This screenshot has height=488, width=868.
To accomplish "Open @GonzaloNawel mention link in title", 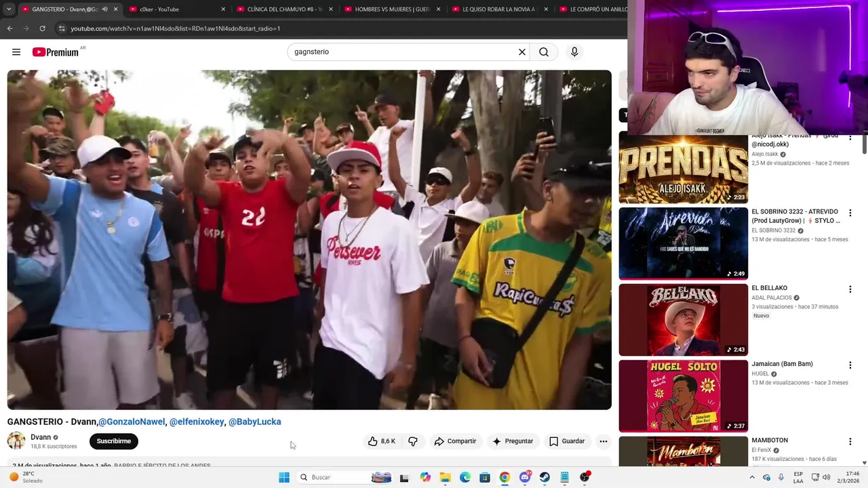I will pyautogui.click(x=132, y=422).
